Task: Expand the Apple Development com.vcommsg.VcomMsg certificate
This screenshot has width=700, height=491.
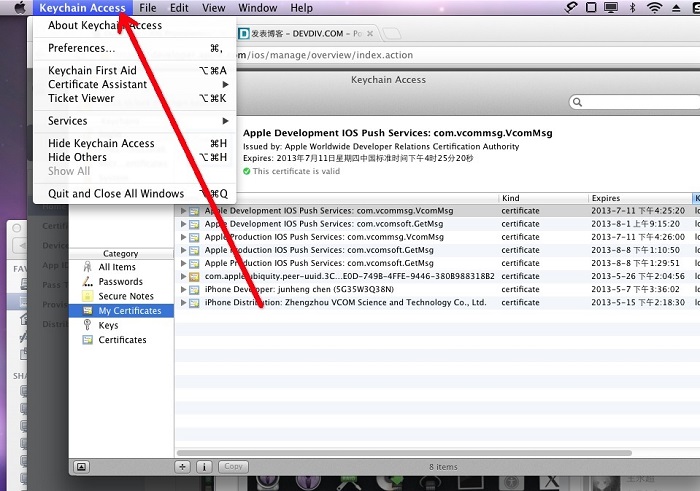Action: (183, 211)
